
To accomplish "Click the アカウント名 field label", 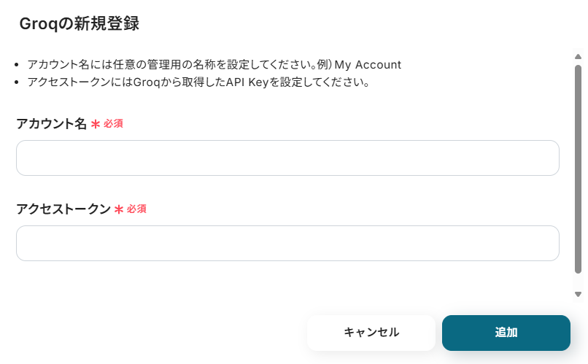I will pos(51,124).
